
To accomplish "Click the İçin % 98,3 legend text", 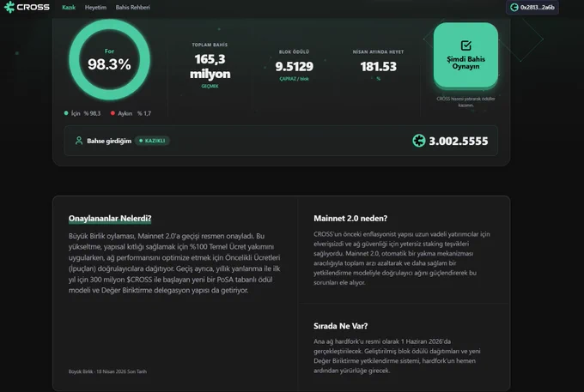I will coord(86,113).
